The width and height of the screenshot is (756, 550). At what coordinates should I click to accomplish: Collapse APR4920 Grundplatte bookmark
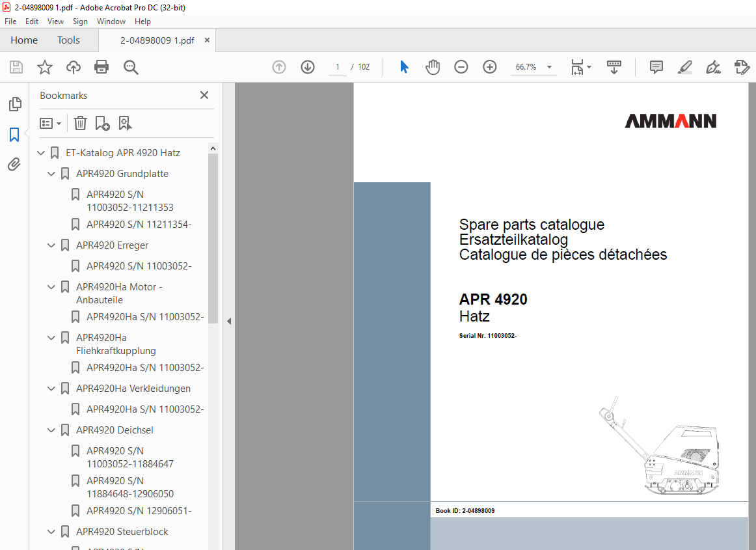pos(51,174)
